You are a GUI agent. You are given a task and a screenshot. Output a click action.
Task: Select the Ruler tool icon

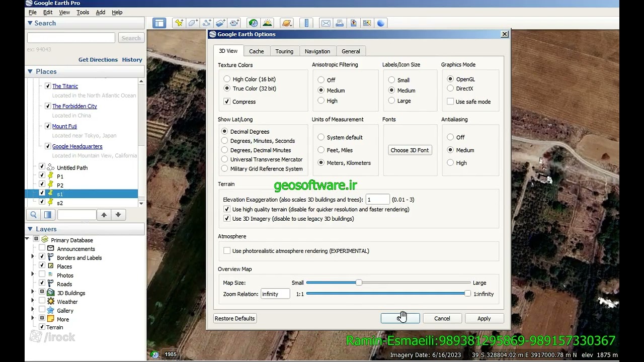coord(306,23)
